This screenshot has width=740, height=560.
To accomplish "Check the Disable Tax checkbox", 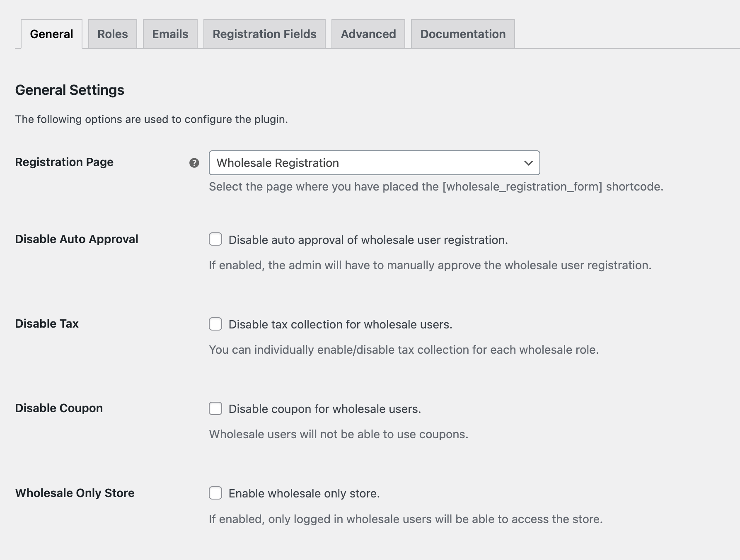I will coord(215,324).
